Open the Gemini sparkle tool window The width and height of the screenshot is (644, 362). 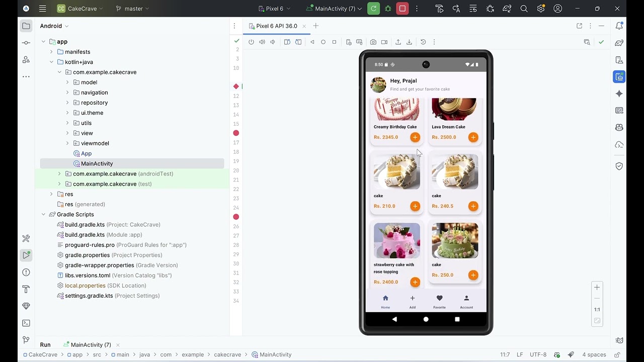point(619,94)
